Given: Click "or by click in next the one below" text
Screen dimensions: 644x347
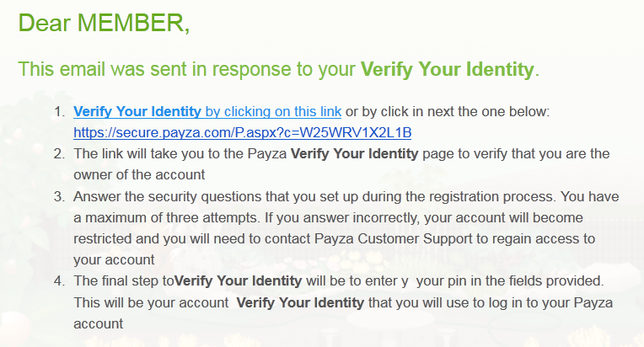Looking at the screenshot, I should pyautogui.click(x=448, y=111).
